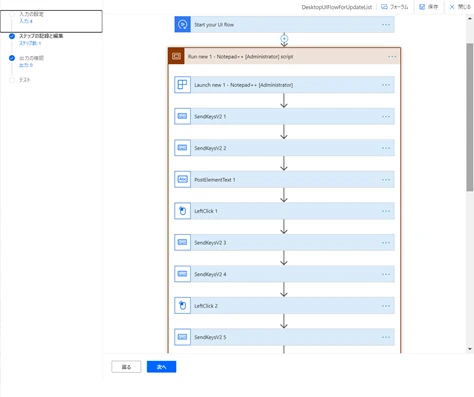Click the Run script scope icon

click(176, 56)
